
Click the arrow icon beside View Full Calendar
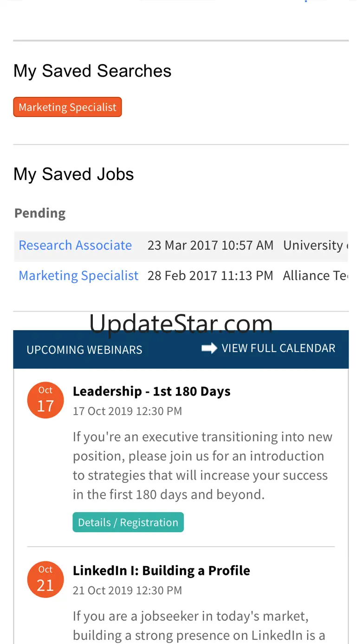(x=209, y=348)
